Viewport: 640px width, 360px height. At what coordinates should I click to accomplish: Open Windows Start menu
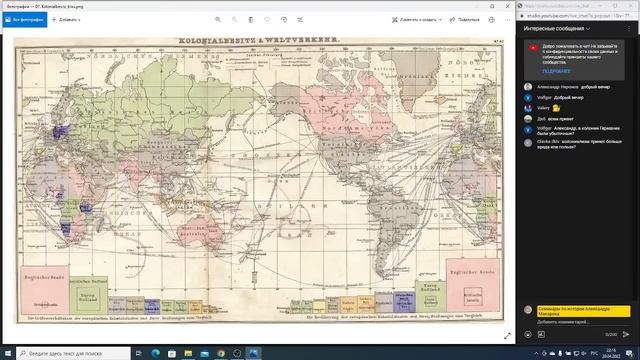pyautogui.click(x=8, y=353)
